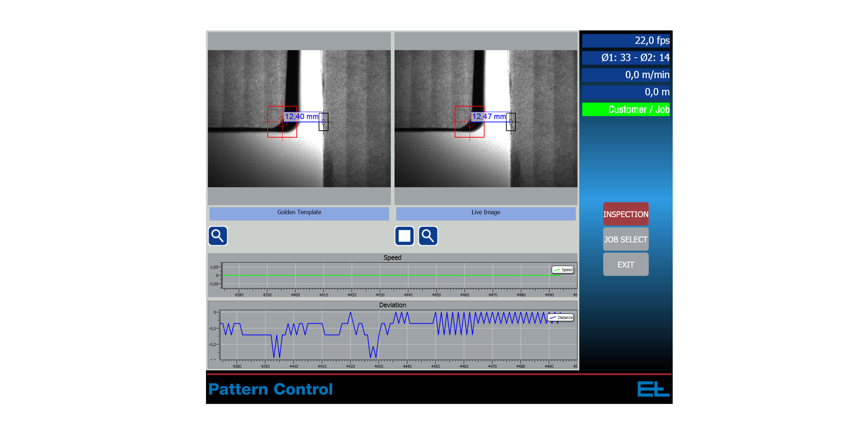Click the EXIT button
This screenshot has height=434, width=868.
626,264
